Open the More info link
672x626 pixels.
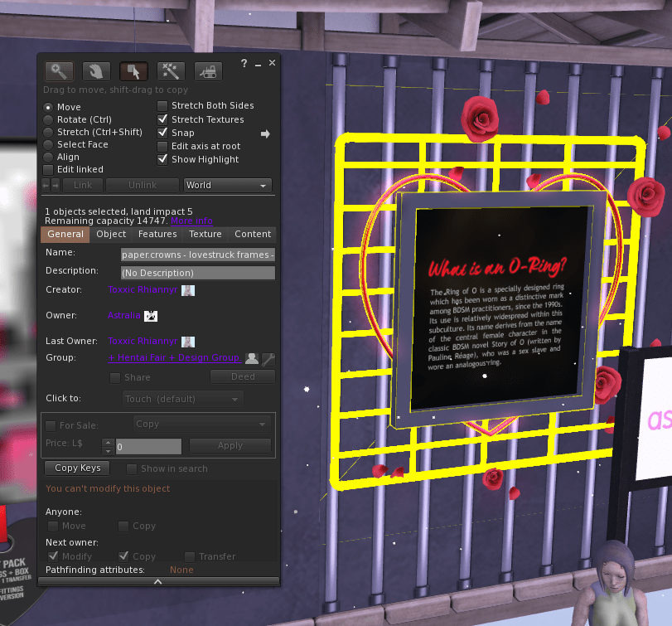tap(191, 221)
